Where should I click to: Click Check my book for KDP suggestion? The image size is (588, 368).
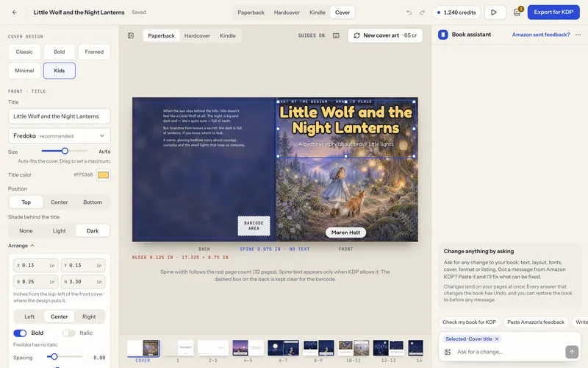[469, 322]
